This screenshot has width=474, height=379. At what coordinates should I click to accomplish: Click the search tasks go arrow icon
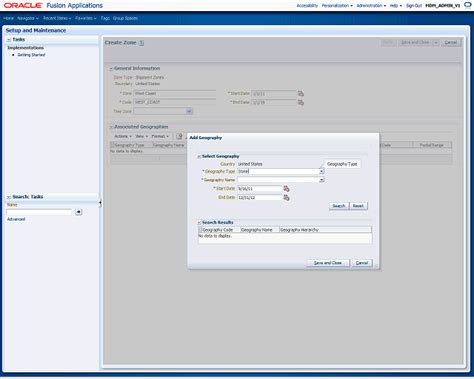click(78, 212)
